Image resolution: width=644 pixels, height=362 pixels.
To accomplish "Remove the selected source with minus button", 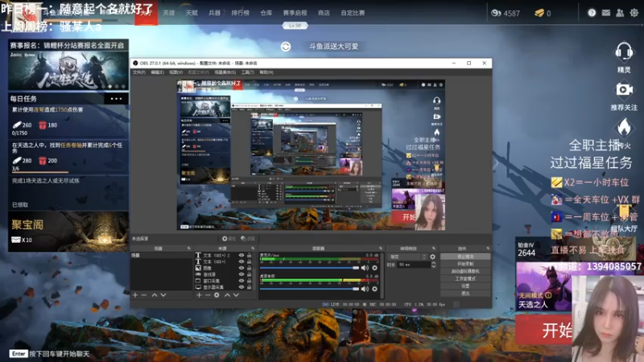I will pyautogui.click(x=208, y=295).
